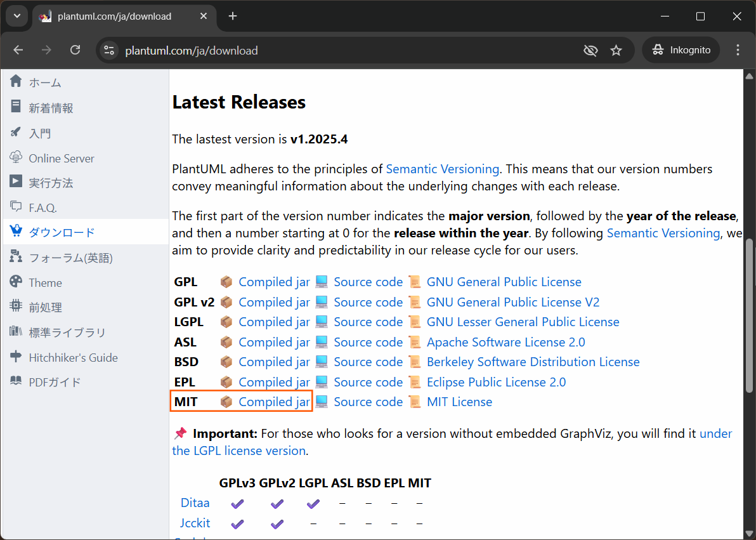The image size is (756, 540).
Task: Click the chat icon beside F.A.Q.
Action: coord(16,206)
